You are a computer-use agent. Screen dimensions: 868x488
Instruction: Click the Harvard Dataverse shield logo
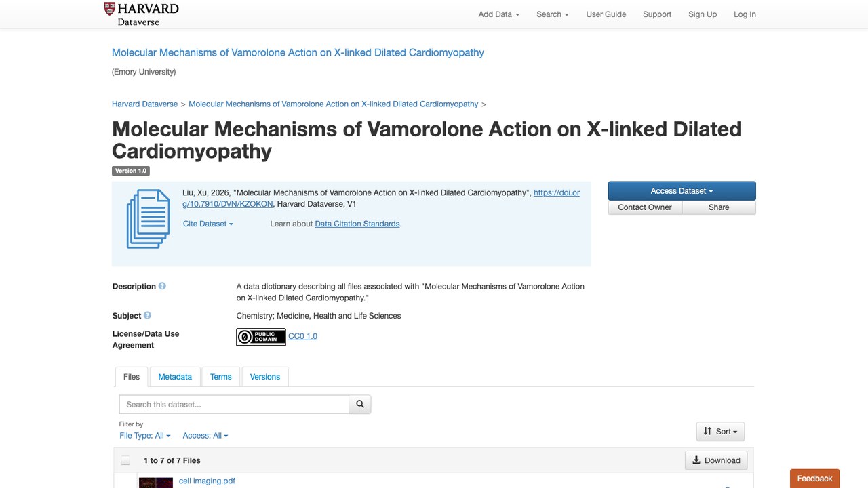110,9
